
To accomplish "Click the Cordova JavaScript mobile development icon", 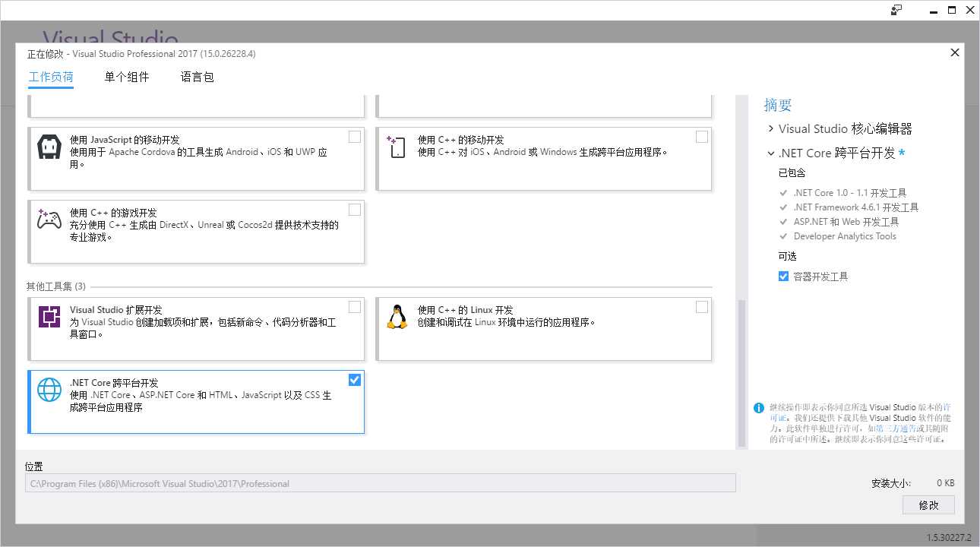I will (49, 147).
